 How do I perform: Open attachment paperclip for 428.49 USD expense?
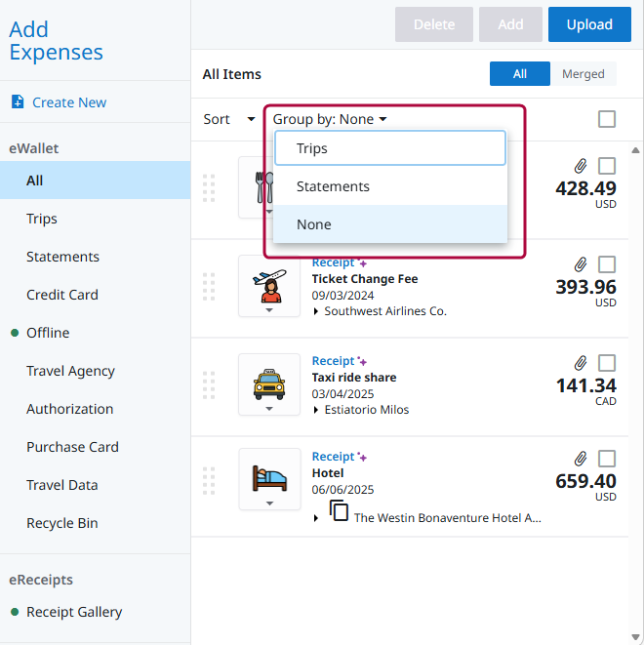pos(581,166)
